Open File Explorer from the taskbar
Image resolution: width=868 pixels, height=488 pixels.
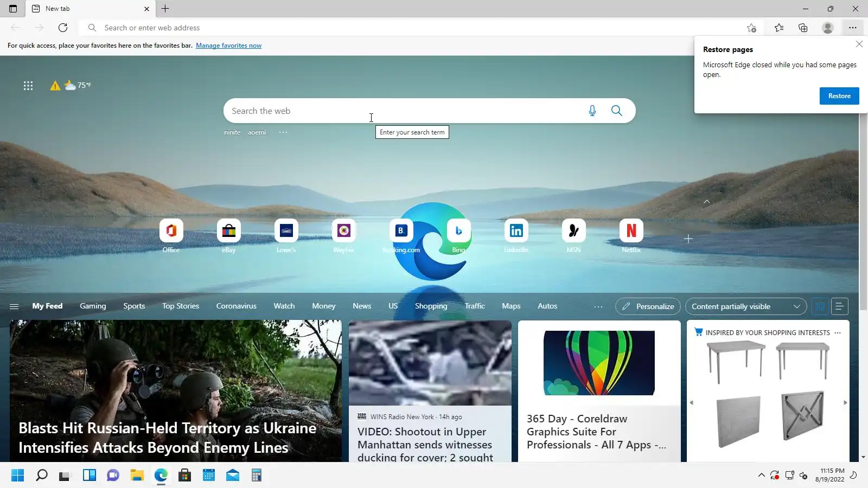137,476
